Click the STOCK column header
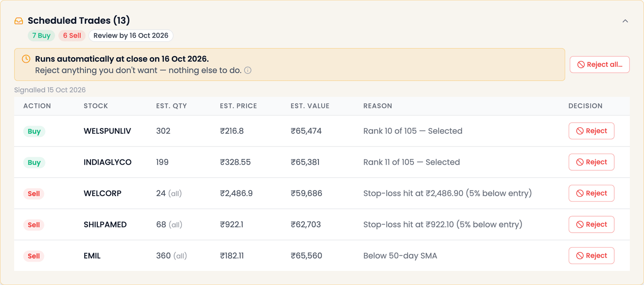Screen dimensions: 644x285 tap(96, 106)
